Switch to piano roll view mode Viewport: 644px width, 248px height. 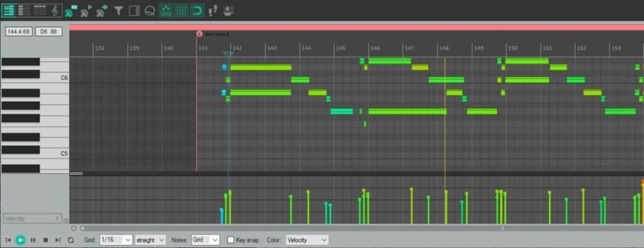pos(8,10)
